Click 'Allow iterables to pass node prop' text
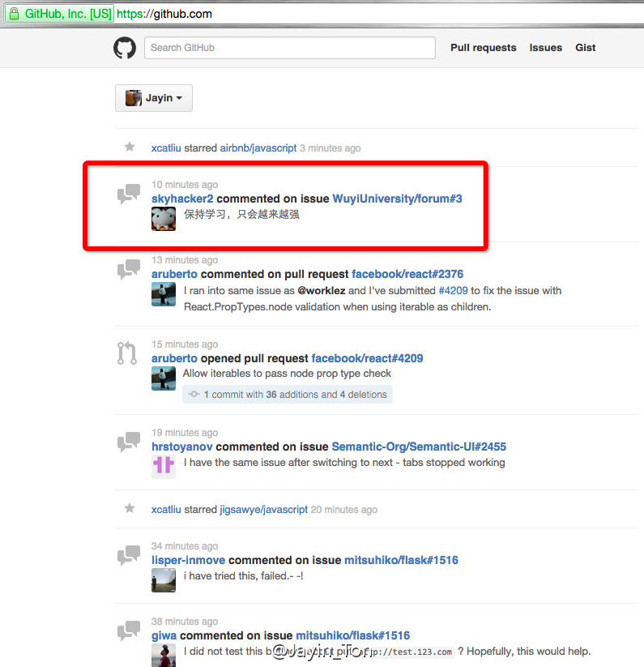644x667 pixels. tap(287, 374)
